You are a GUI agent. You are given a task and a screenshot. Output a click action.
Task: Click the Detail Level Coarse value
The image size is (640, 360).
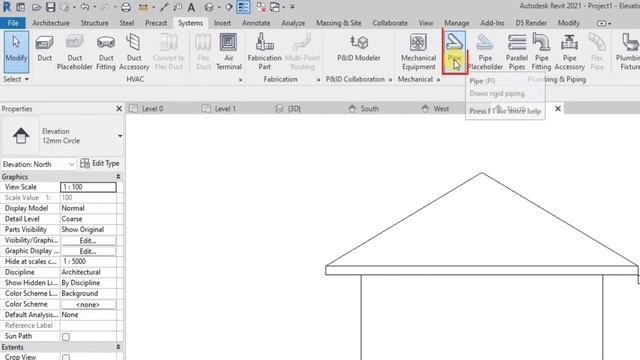pyautogui.click(x=88, y=219)
